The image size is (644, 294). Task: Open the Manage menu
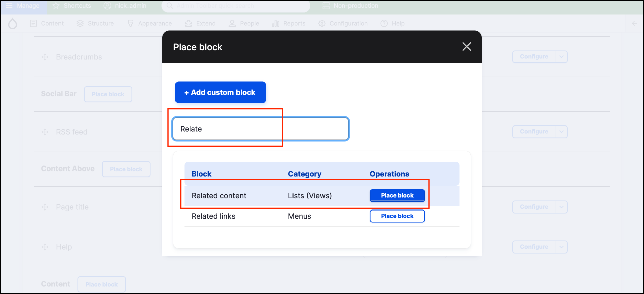[24, 6]
